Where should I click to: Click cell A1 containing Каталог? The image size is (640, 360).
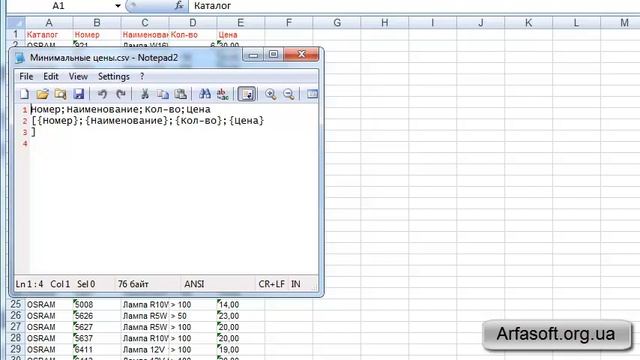49,35
